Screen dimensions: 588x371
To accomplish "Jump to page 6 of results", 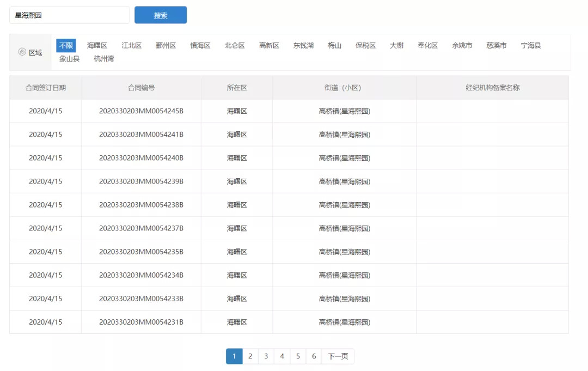I will click(x=314, y=356).
